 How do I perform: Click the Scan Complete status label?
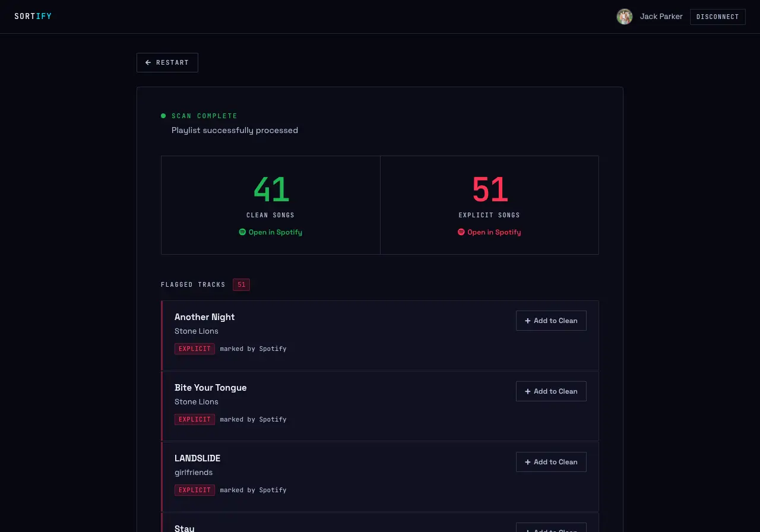coord(205,116)
